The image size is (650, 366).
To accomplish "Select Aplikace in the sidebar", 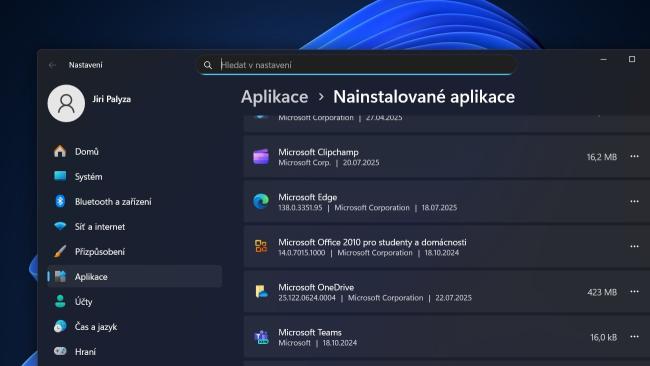I will [x=135, y=276].
